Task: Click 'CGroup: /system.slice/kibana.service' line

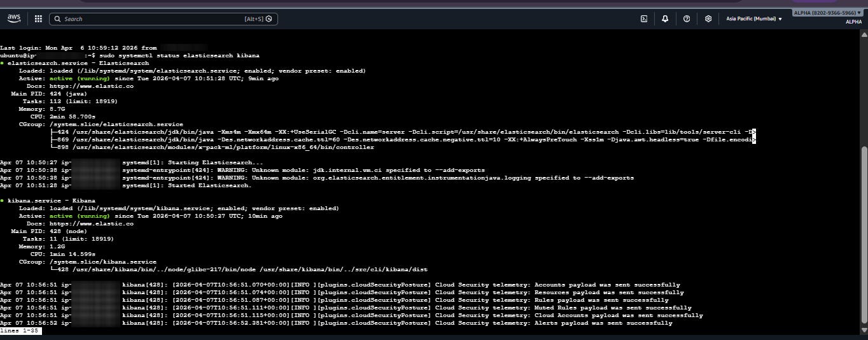Action: click(x=88, y=262)
